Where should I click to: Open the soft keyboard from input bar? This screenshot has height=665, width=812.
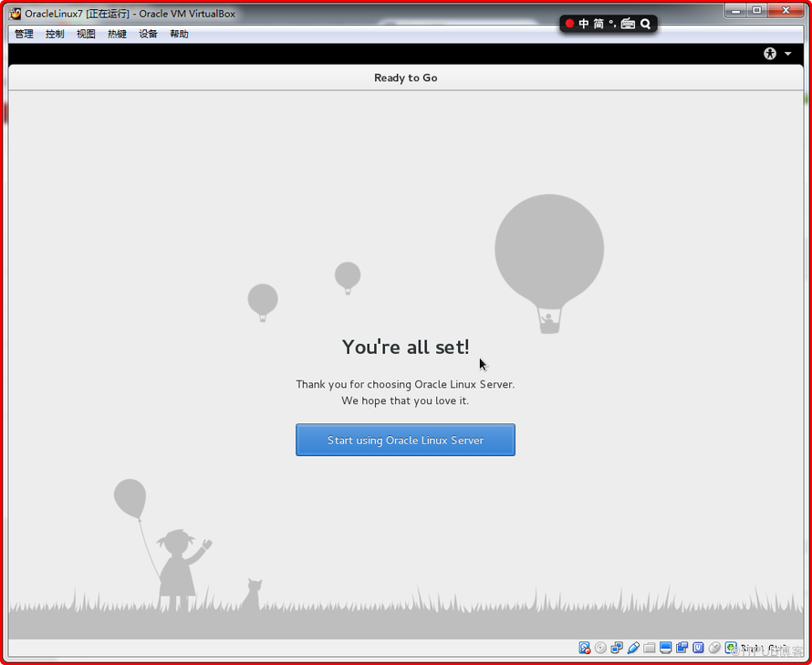coord(628,24)
